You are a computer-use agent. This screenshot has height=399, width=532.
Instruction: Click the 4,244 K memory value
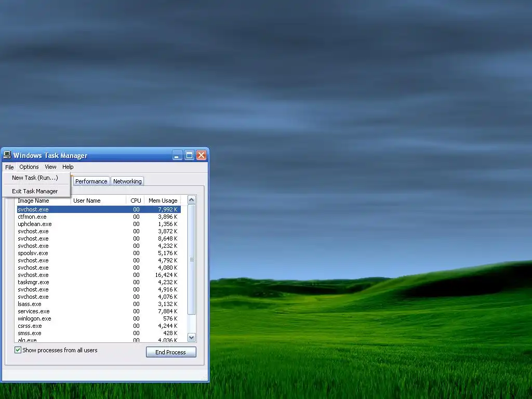click(x=168, y=326)
